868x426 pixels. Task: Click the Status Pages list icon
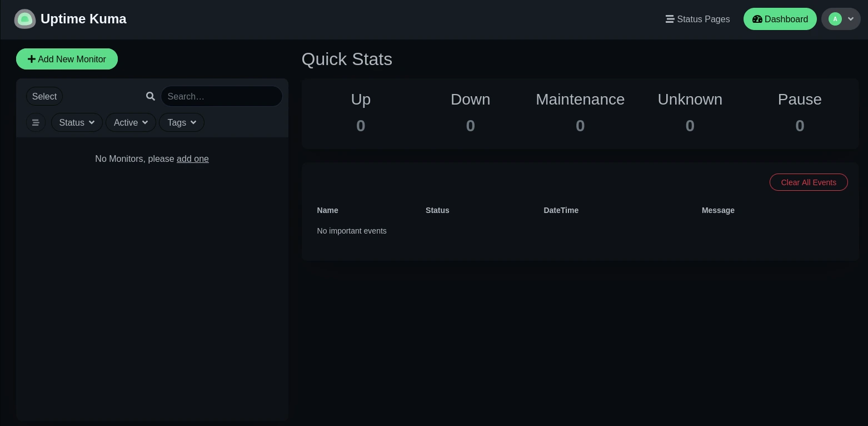pos(670,19)
